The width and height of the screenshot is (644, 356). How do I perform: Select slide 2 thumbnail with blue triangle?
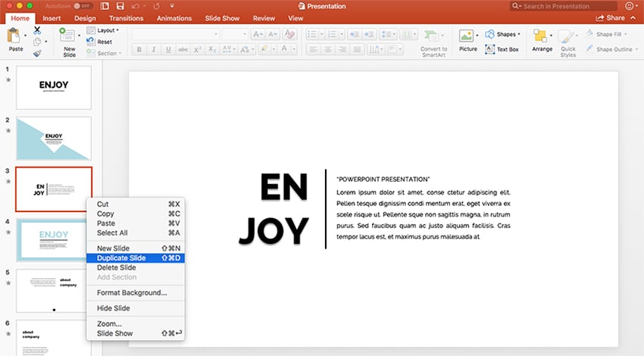click(x=54, y=138)
